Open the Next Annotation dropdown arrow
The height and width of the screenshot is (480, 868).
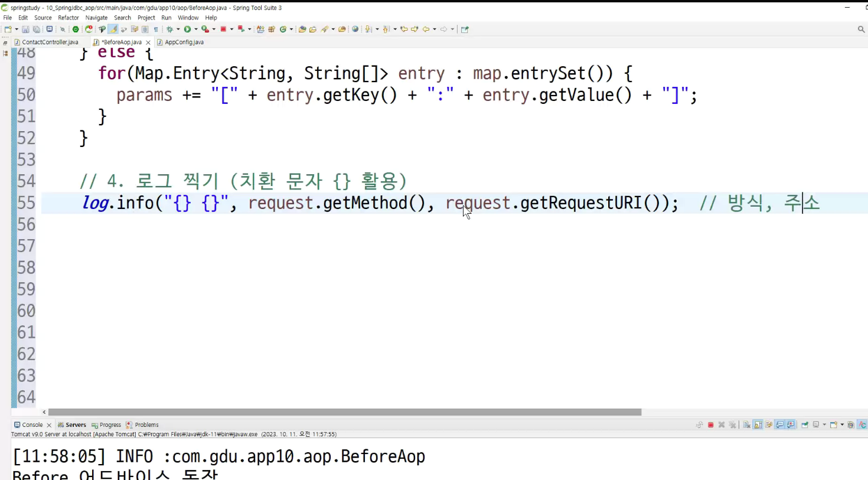[377, 29]
